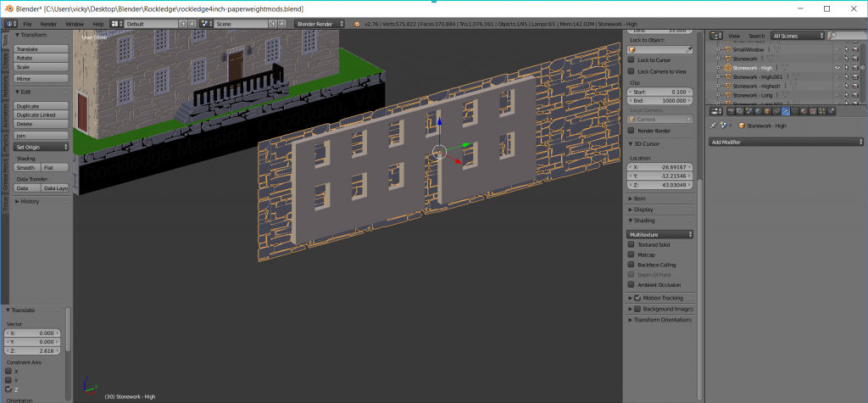Open the outliner editor type selector icon
The image size is (868, 403).
click(715, 36)
